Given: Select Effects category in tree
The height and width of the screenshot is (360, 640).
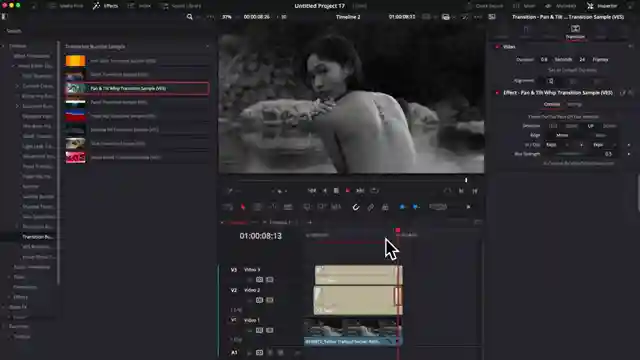Looking at the screenshot, I should [x=20, y=297].
